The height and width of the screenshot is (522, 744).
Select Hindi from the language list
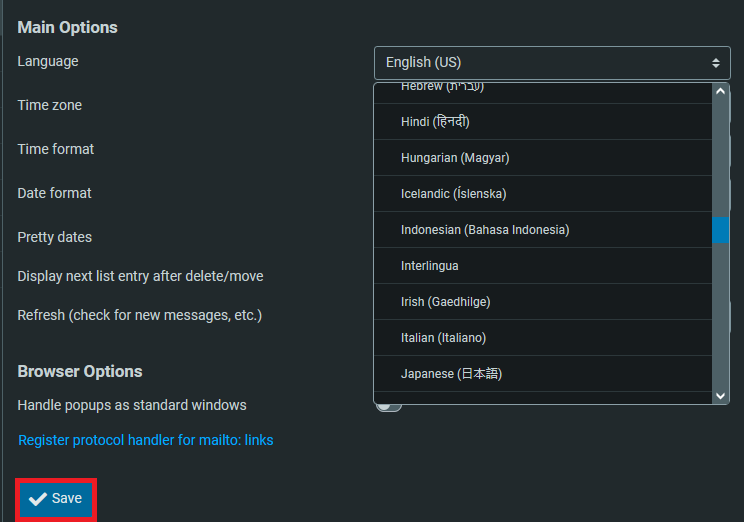(x=435, y=122)
